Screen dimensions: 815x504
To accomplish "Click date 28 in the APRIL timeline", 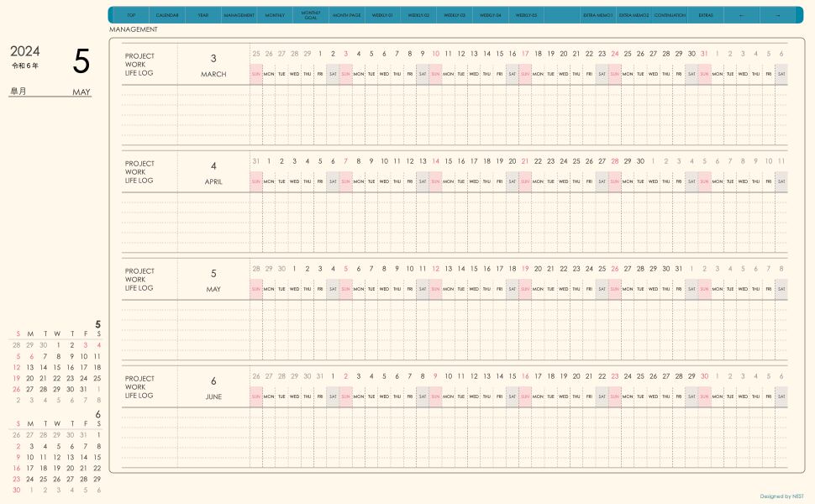I will pyautogui.click(x=615, y=161).
